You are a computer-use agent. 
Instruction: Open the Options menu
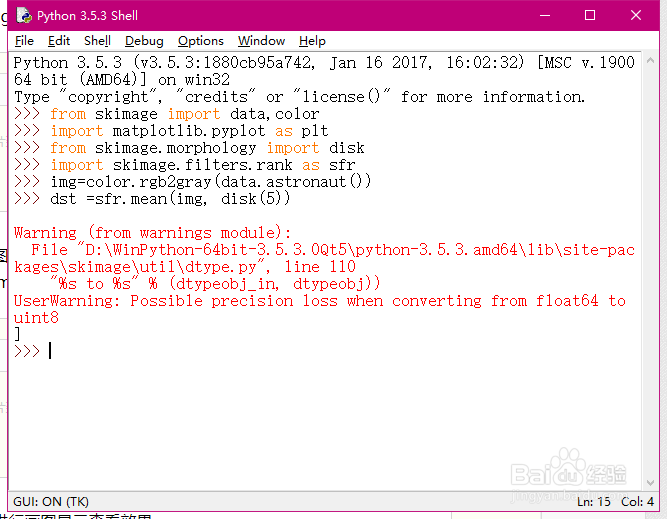pos(201,41)
